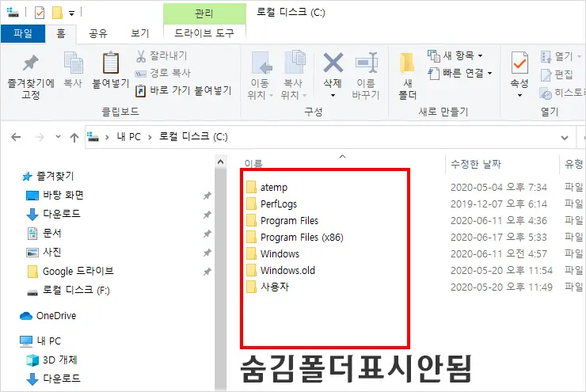Open the Customize Quick Access Toolbar dropdown
Image resolution: width=586 pixels, height=392 pixels.
click(72, 13)
